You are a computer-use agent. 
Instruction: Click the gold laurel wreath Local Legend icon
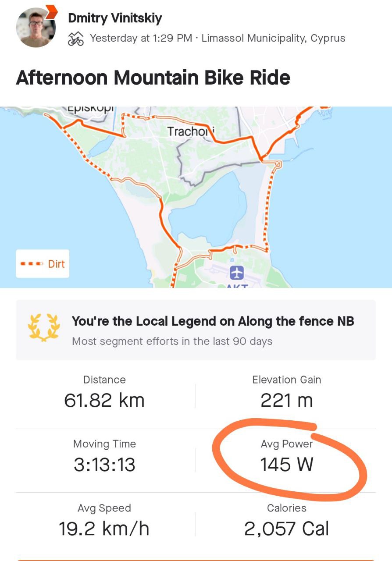click(43, 327)
